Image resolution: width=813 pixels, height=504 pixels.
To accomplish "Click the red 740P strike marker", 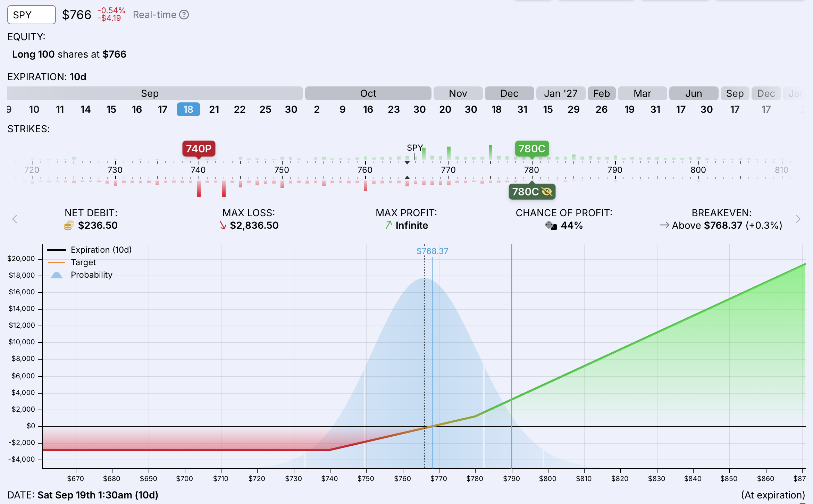I will [x=199, y=149].
